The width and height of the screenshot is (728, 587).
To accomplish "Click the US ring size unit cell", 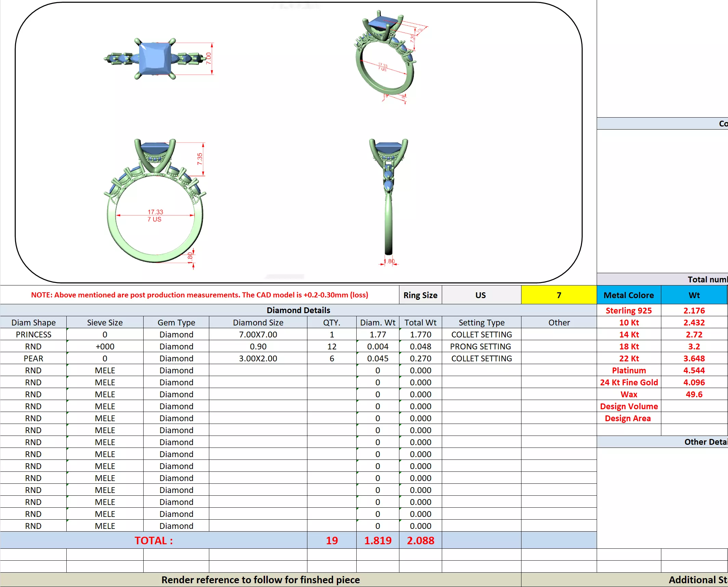I will [481, 295].
